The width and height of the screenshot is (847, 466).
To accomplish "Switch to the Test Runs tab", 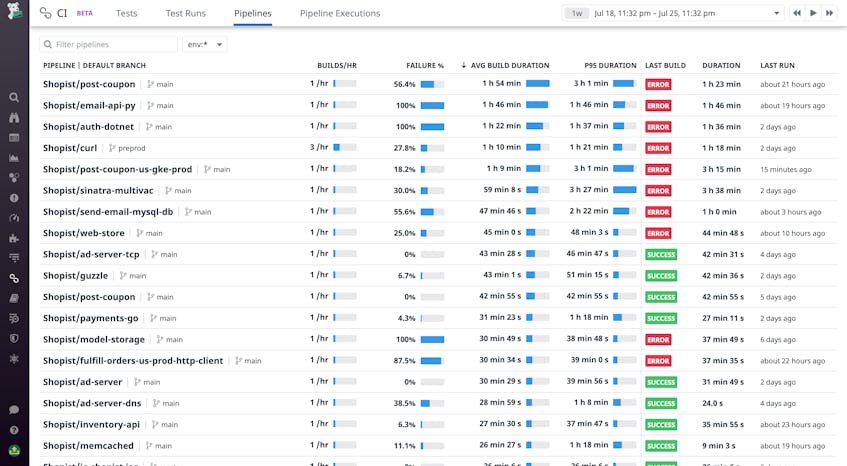I will pyautogui.click(x=185, y=13).
